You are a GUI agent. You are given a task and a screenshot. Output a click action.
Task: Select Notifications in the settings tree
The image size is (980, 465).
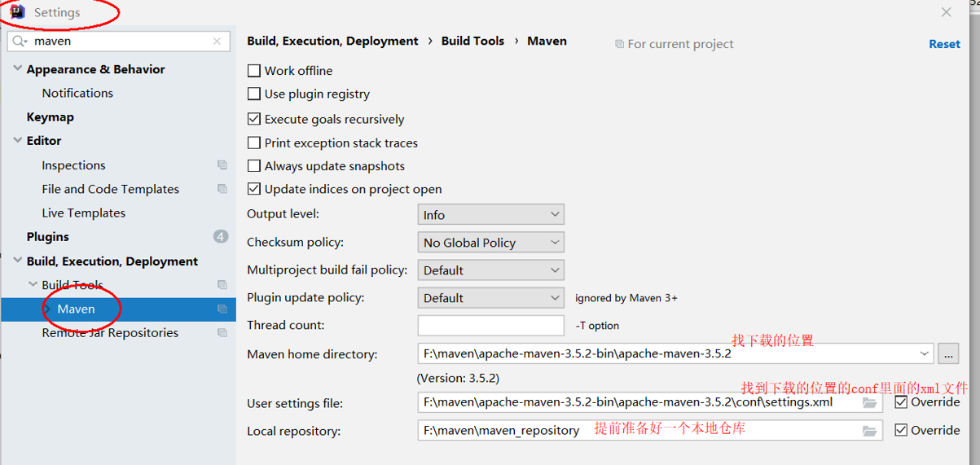[77, 93]
